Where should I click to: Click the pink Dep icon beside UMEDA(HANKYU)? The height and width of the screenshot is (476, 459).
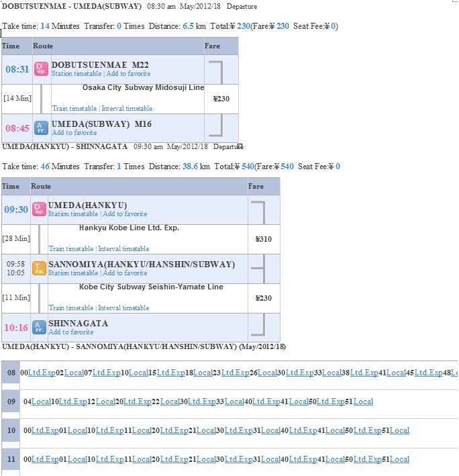39,209
